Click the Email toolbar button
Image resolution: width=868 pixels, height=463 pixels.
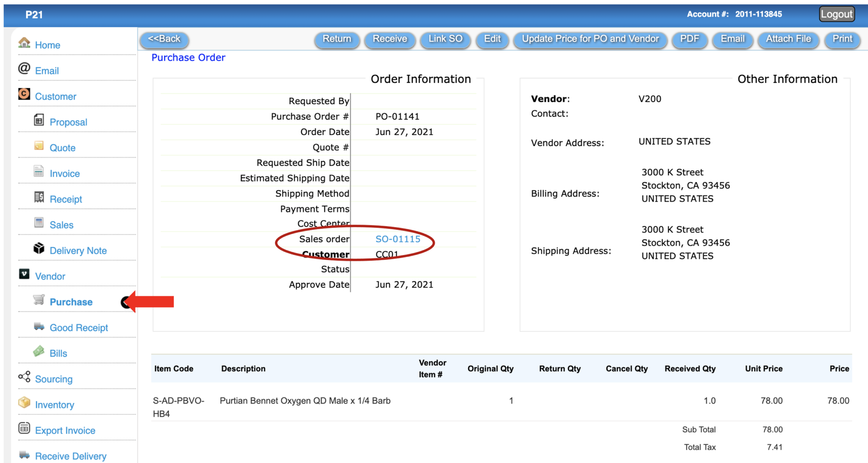[x=732, y=39]
